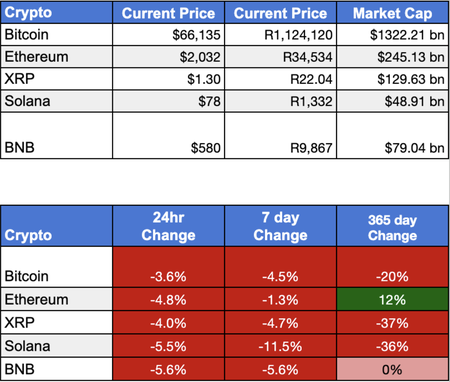Click the pink BNB 0% cell
This screenshot has height=382, width=450.
point(392,369)
